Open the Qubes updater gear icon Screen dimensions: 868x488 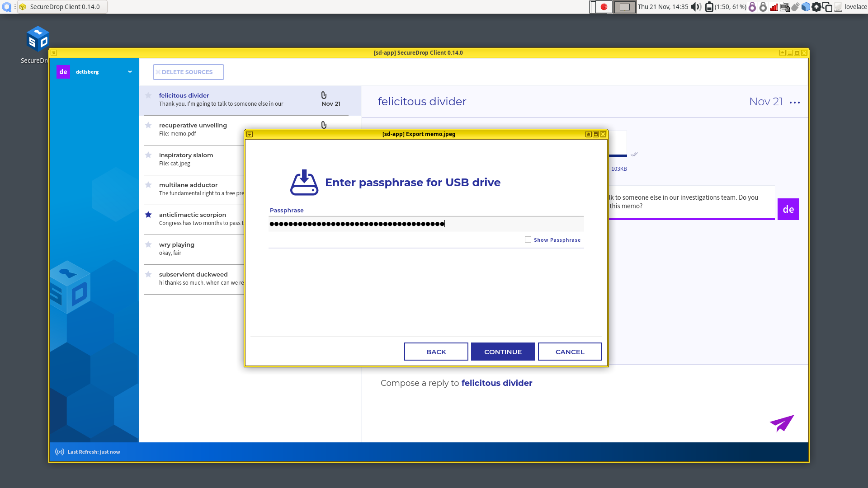pyautogui.click(x=816, y=7)
